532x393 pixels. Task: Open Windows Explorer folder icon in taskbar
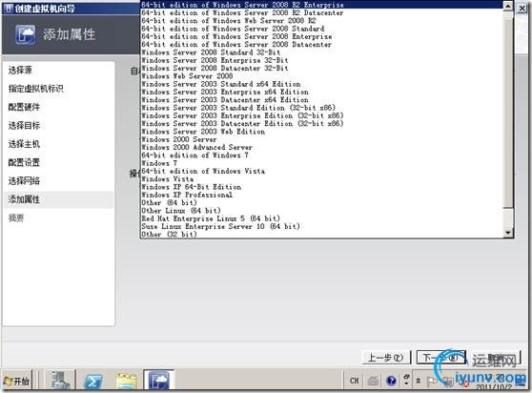(126, 381)
